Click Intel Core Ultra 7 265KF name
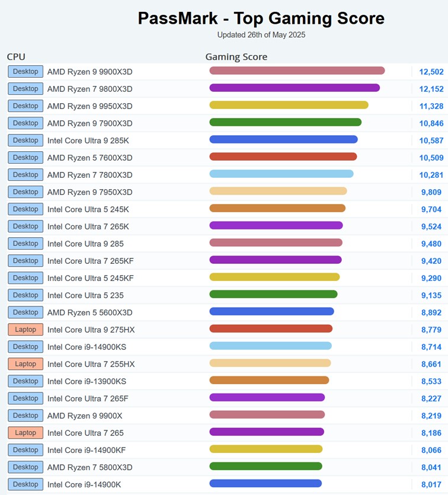 (x=91, y=261)
